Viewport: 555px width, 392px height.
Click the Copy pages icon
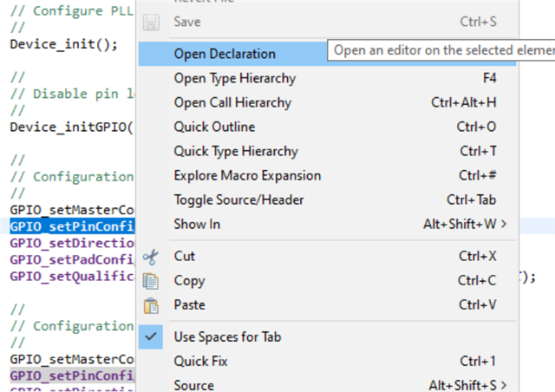pos(152,281)
